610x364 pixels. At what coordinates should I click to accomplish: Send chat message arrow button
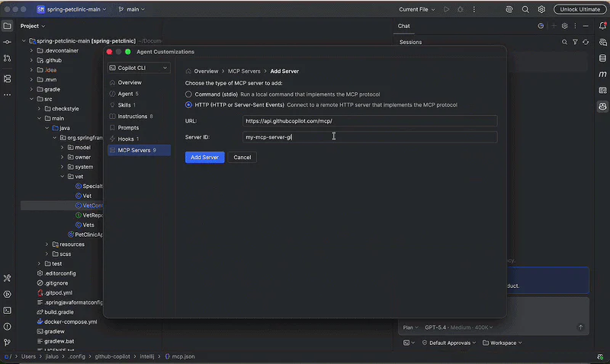tap(580, 327)
